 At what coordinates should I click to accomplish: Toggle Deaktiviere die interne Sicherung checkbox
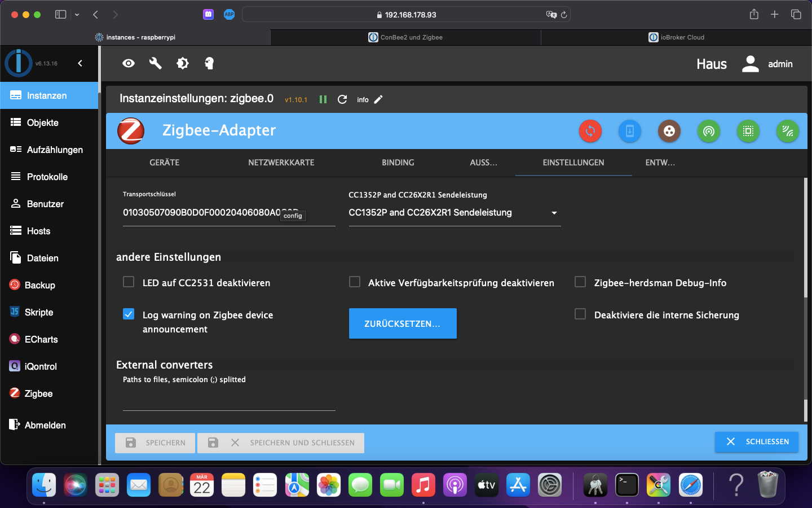click(580, 314)
